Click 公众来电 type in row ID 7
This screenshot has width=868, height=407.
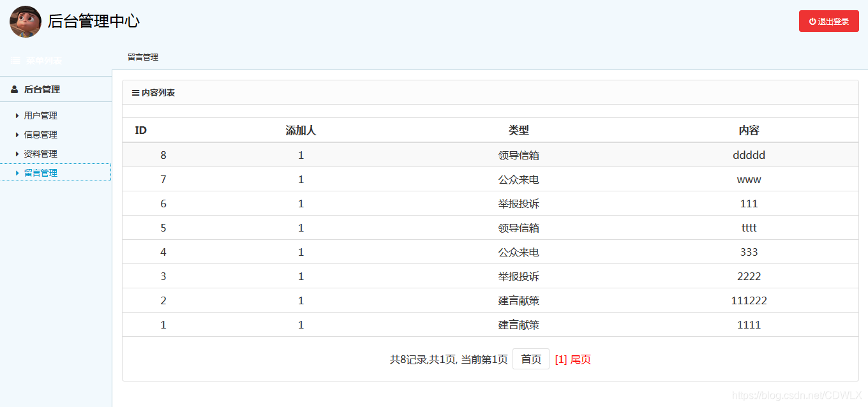519,179
